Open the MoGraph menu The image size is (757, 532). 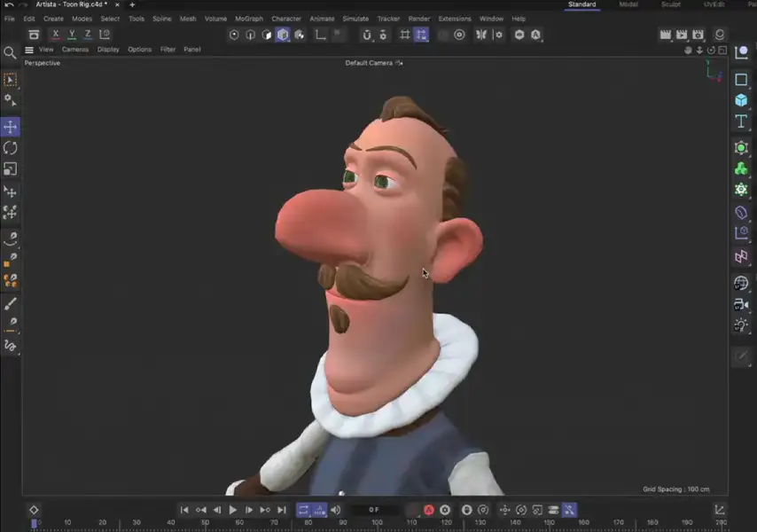248,19
